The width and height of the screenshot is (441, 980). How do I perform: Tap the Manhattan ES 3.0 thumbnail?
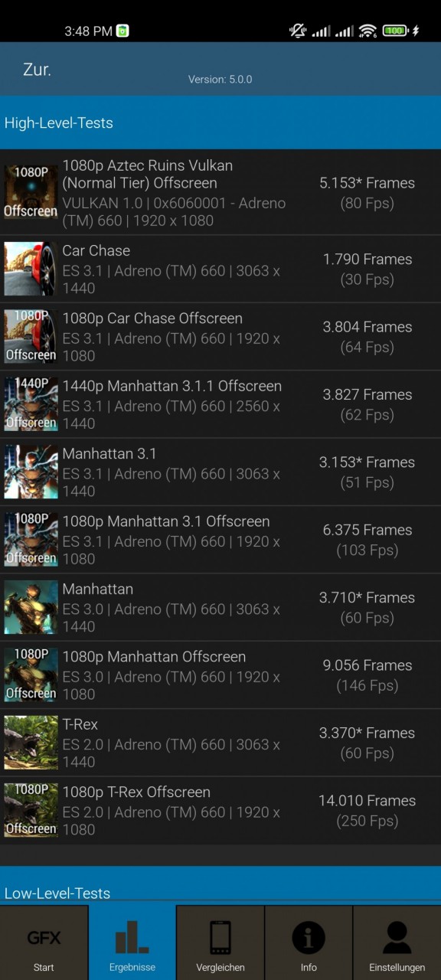point(31,607)
